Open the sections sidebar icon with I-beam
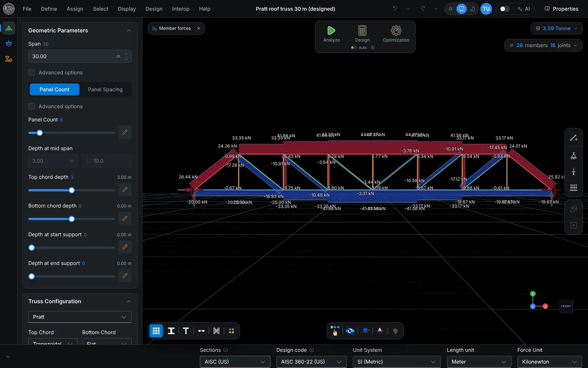This screenshot has width=588, height=368. pyautogui.click(x=9, y=59)
